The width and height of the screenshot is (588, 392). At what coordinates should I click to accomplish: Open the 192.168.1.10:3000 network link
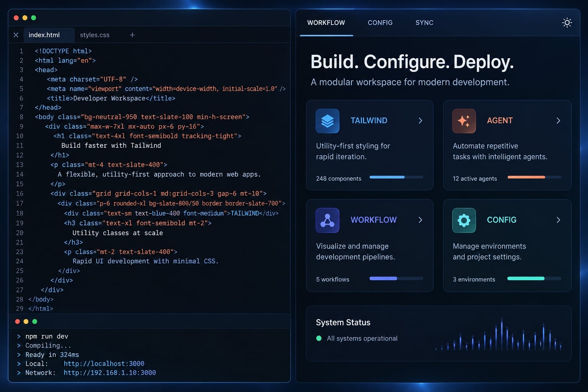coord(110,373)
